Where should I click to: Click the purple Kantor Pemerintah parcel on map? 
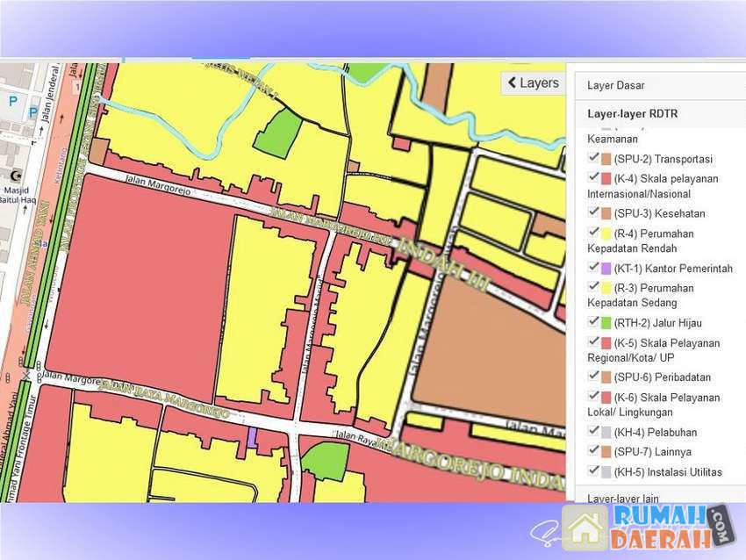pos(252,436)
